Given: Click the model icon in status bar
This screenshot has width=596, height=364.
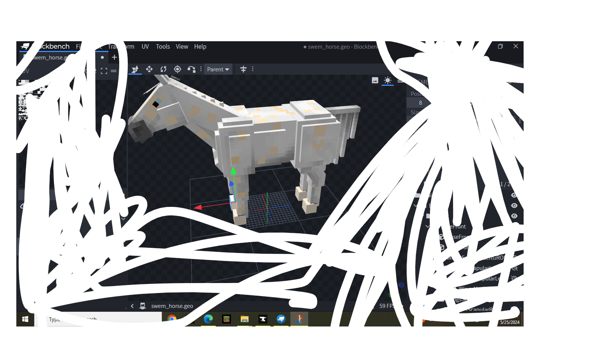Looking at the screenshot, I should [x=143, y=306].
